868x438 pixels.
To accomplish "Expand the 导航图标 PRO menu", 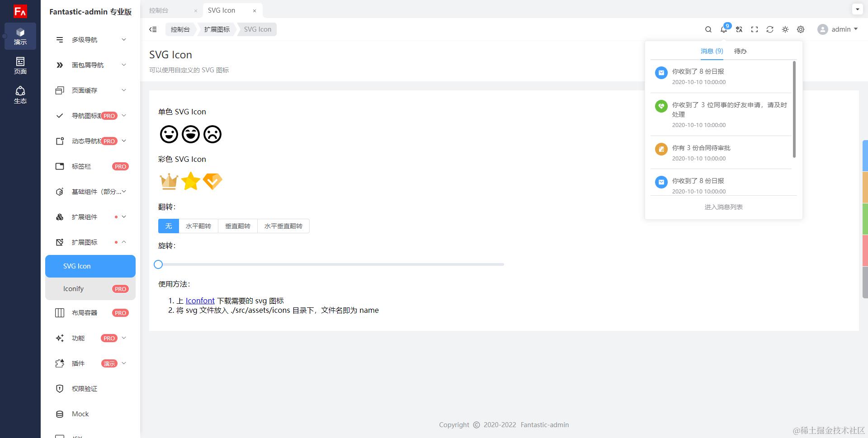I will (90, 116).
